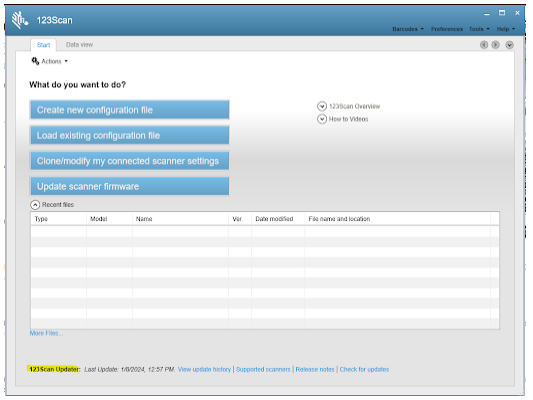The height and width of the screenshot is (400, 533).
Task: Click the Actions gear icon
Action: pos(35,61)
